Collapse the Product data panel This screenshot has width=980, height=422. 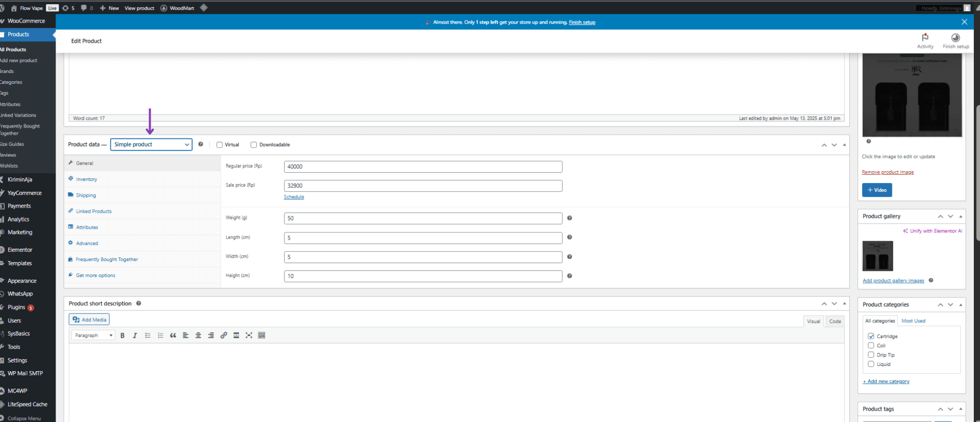(844, 145)
